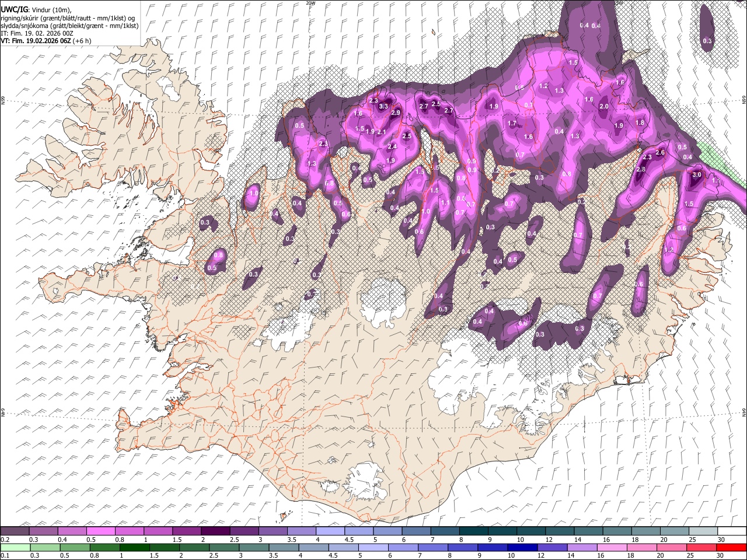This screenshot has height=560, width=747.
Task: Click the 2.9 snowfall value on the map
Action: coord(396,113)
